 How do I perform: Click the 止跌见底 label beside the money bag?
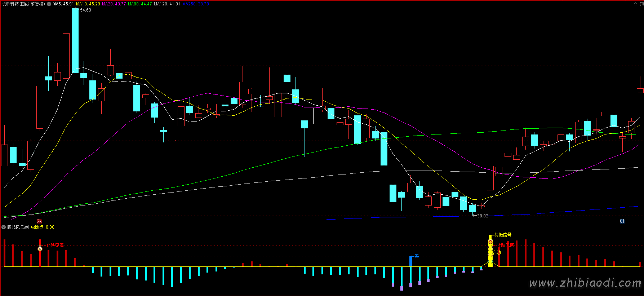[55, 246]
